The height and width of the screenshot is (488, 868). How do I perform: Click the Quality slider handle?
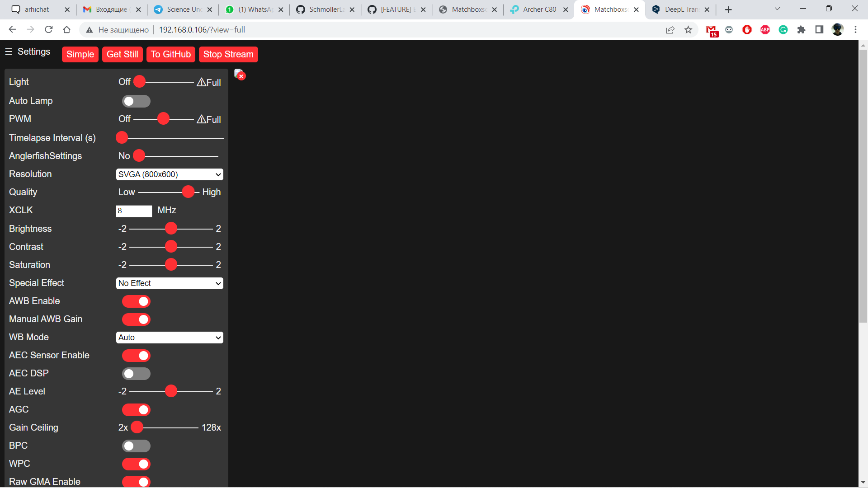tap(188, 192)
